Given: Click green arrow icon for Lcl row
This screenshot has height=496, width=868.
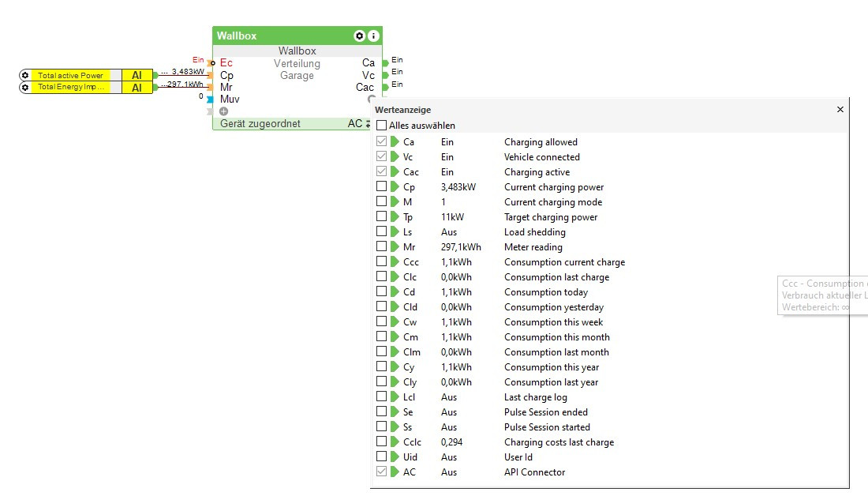Looking at the screenshot, I should pos(395,396).
